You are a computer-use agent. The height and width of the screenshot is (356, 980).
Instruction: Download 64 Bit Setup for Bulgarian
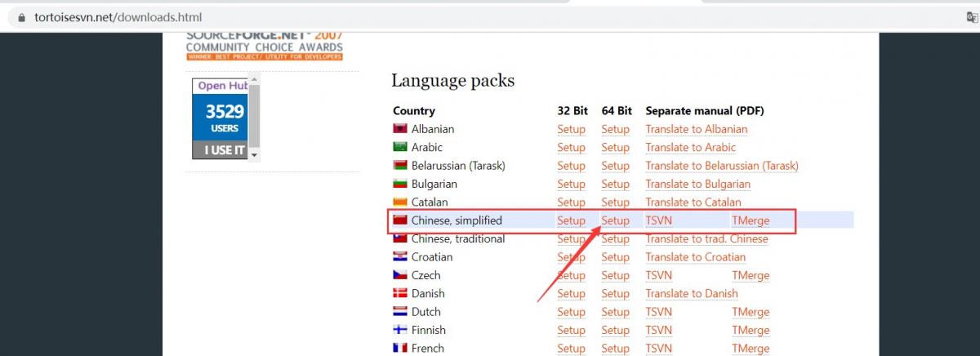pyautogui.click(x=615, y=184)
